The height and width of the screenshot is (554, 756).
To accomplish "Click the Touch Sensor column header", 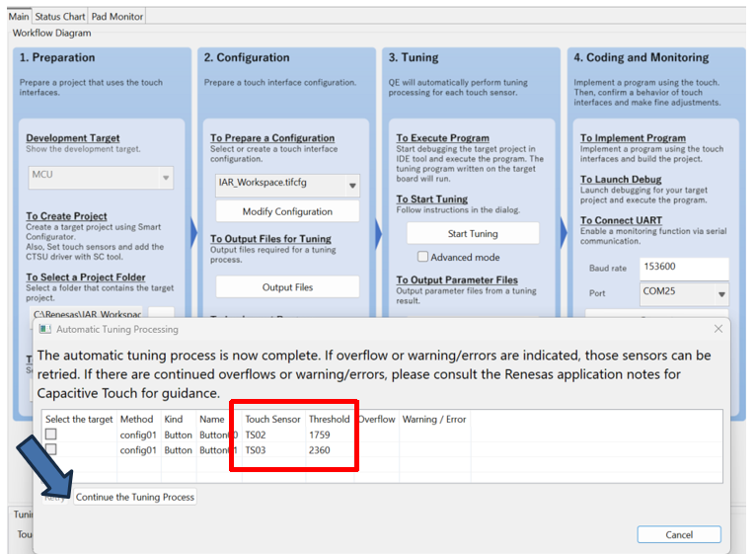I will pyautogui.click(x=272, y=419).
